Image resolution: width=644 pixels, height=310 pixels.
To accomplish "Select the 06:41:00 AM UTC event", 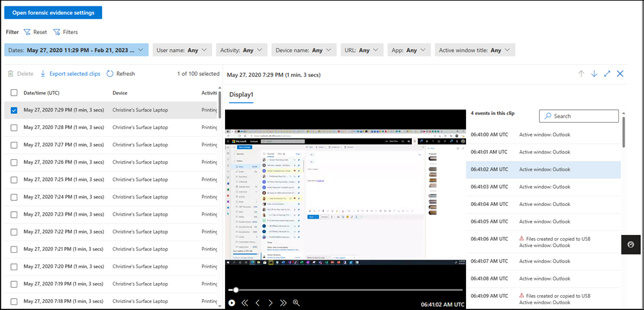I will [543, 135].
